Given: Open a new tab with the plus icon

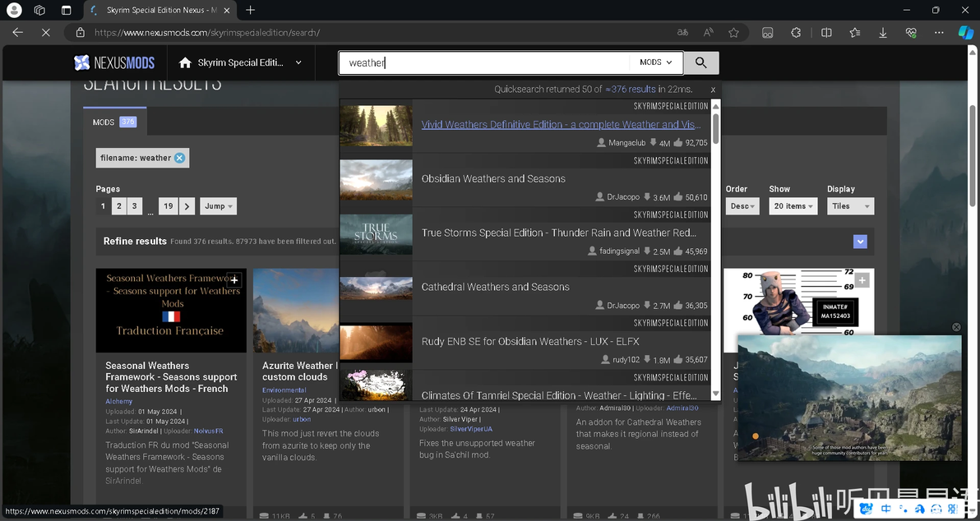Looking at the screenshot, I should pyautogui.click(x=251, y=10).
